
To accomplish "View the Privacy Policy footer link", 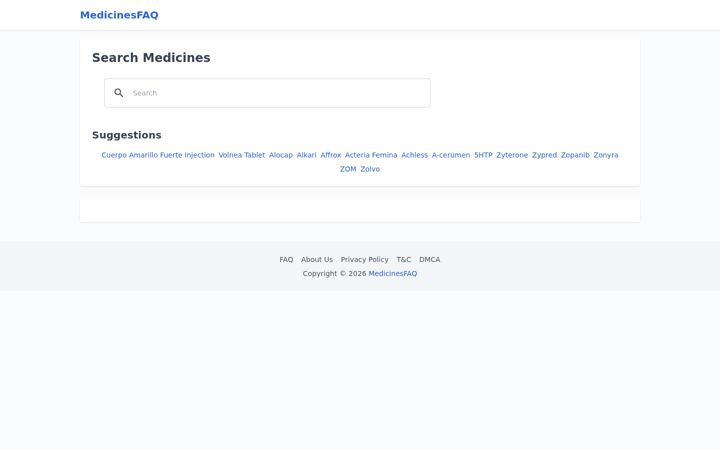I will [x=365, y=259].
